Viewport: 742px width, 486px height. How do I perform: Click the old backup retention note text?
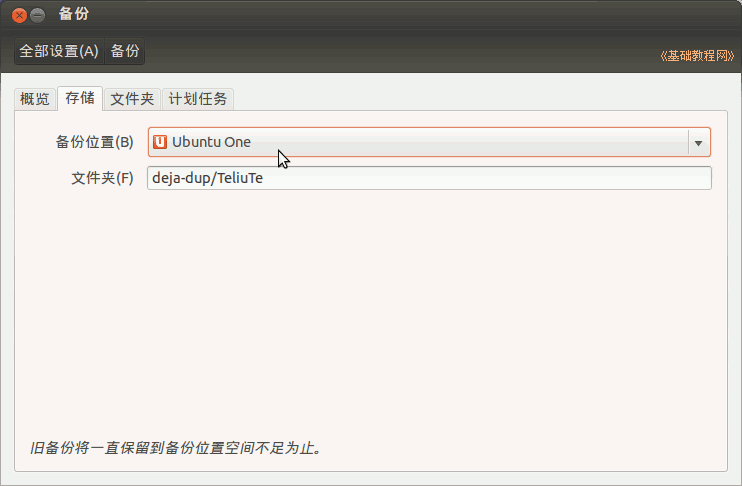click(x=178, y=448)
